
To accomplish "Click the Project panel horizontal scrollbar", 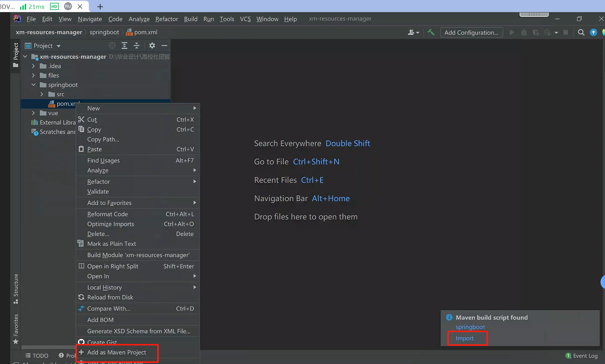I will 48,347.
